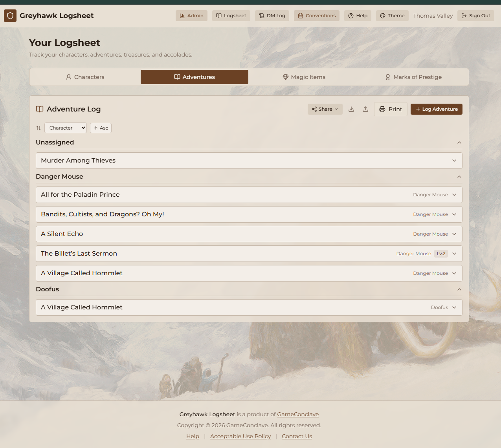The image size is (501, 448).
Task: Open the Character sort dropdown
Action: [66, 128]
